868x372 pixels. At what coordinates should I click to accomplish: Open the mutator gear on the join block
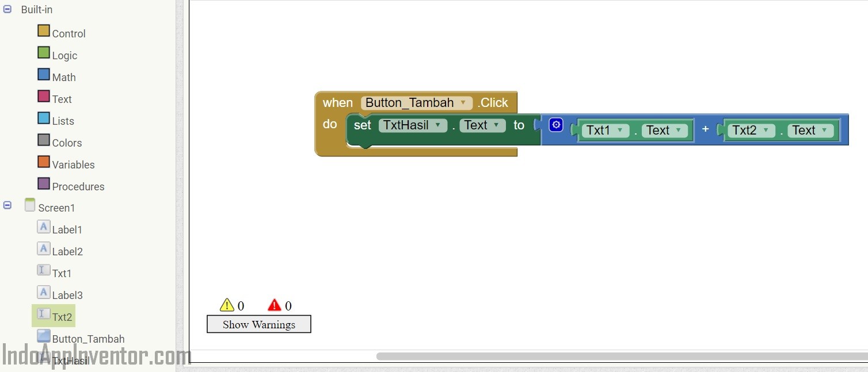pyautogui.click(x=555, y=124)
